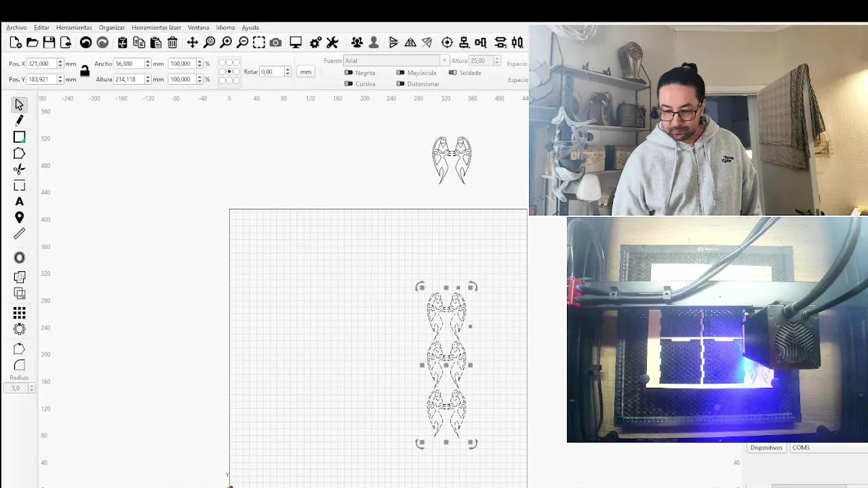The image size is (868, 488).
Task: Select the top-left anchor radio button
Action: pos(222,62)
